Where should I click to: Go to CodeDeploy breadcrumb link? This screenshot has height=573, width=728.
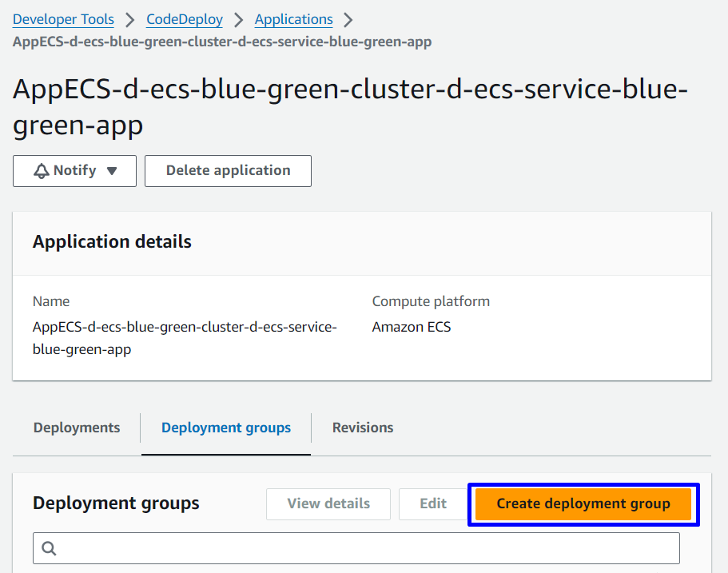pyautogui.click(x=185, y=19)
